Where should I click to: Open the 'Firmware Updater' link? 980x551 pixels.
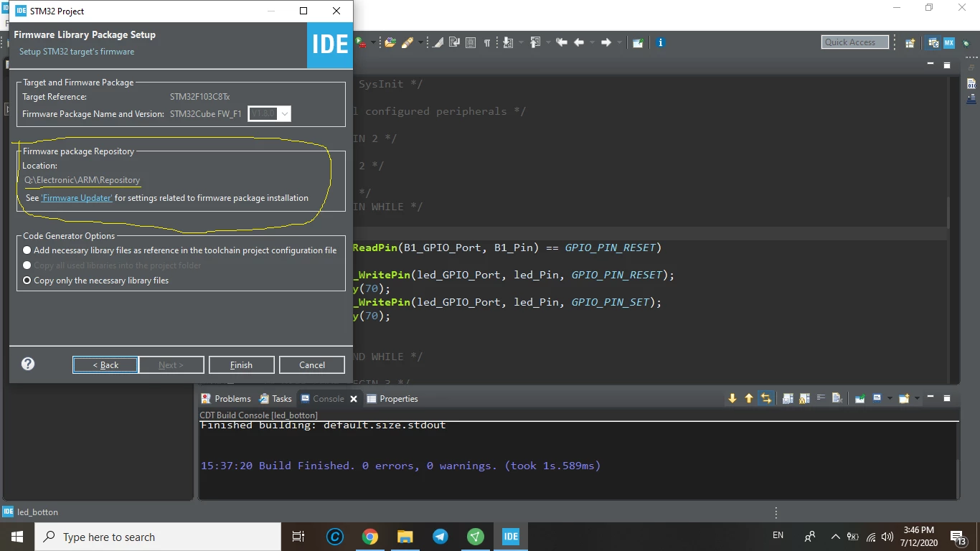77,198
